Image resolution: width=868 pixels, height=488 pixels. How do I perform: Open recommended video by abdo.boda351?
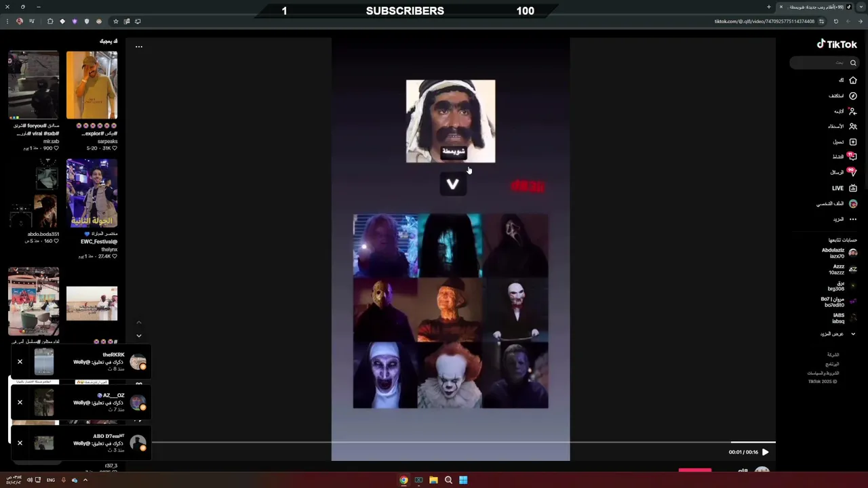(33, 193)
